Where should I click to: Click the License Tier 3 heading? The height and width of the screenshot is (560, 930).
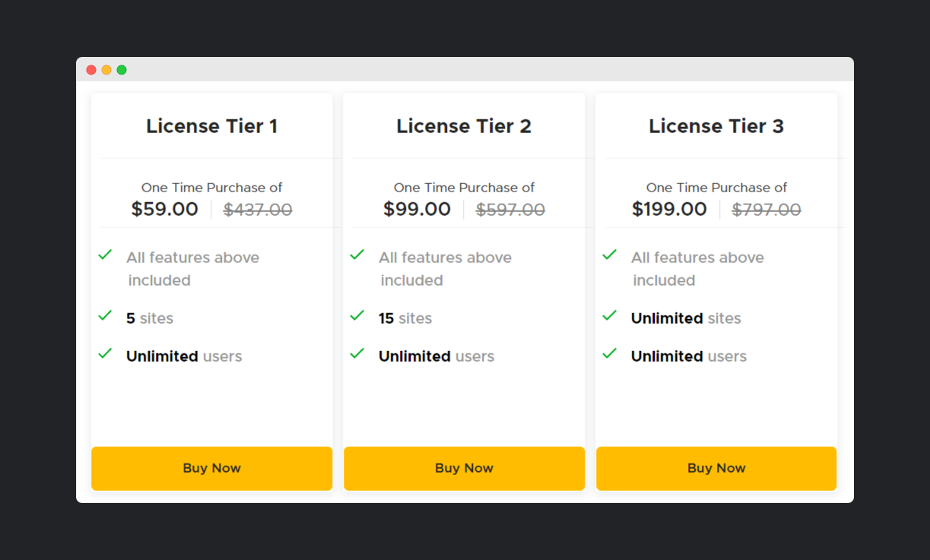click(716, 126)
